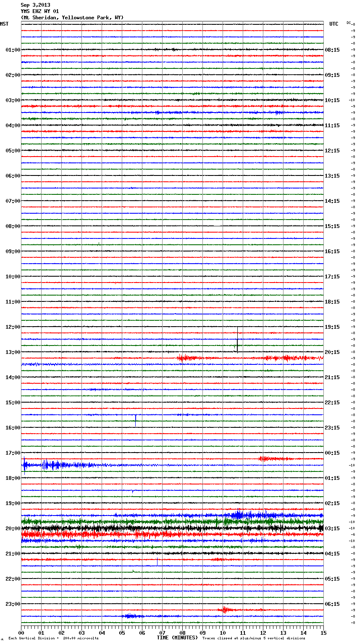Select the 20:00 MST time label
The height and width of the screenshot is (644, 357).
[13, 529]
